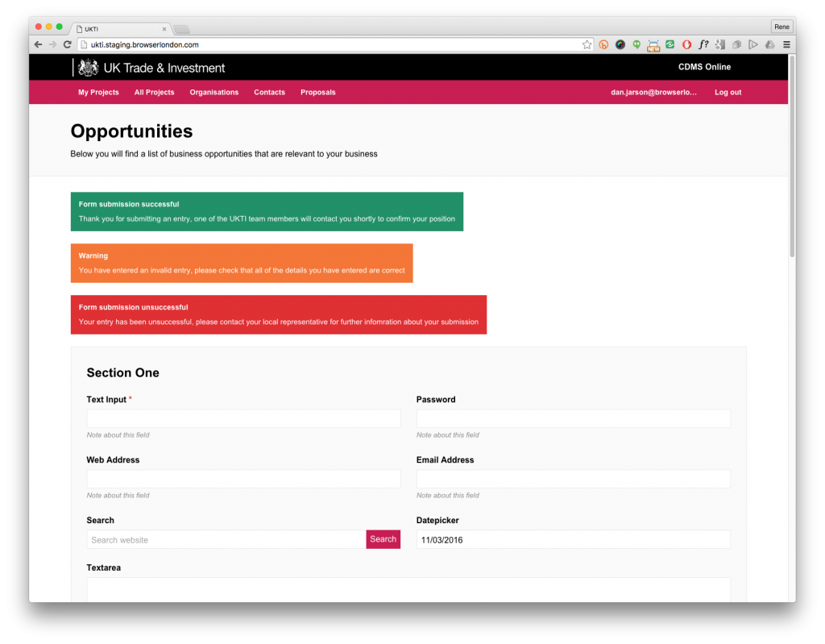The width and height of the screenshot is (825, 644).
Task: Open the color wheel extension icon
Action: (x=620, y=45)
